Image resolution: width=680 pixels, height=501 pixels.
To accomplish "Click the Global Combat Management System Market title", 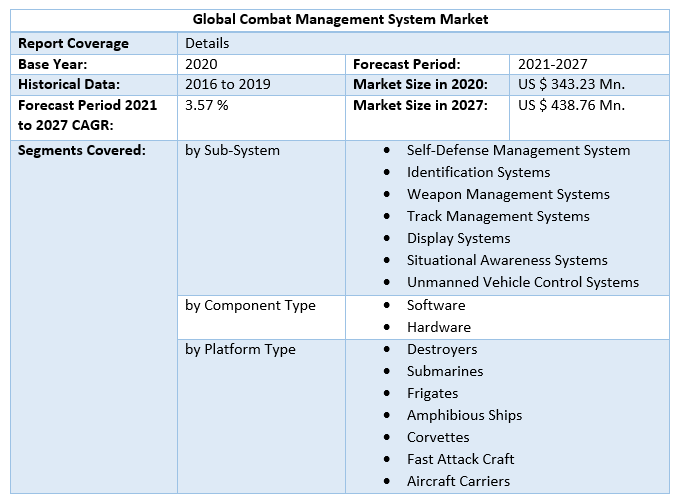I will (340, 20).
